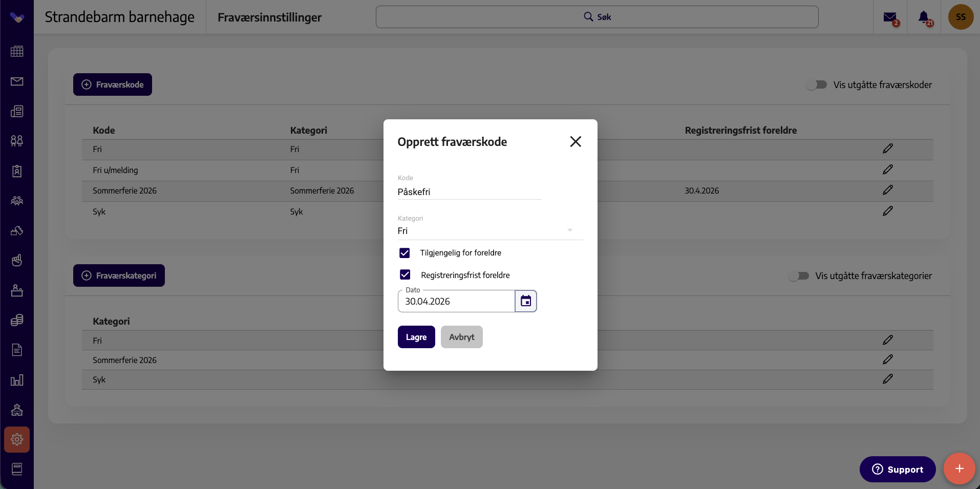The height and width of the screenshot is (489, 980).
Task: Open the settings gear in sidebar
Action: click(17, 439)
